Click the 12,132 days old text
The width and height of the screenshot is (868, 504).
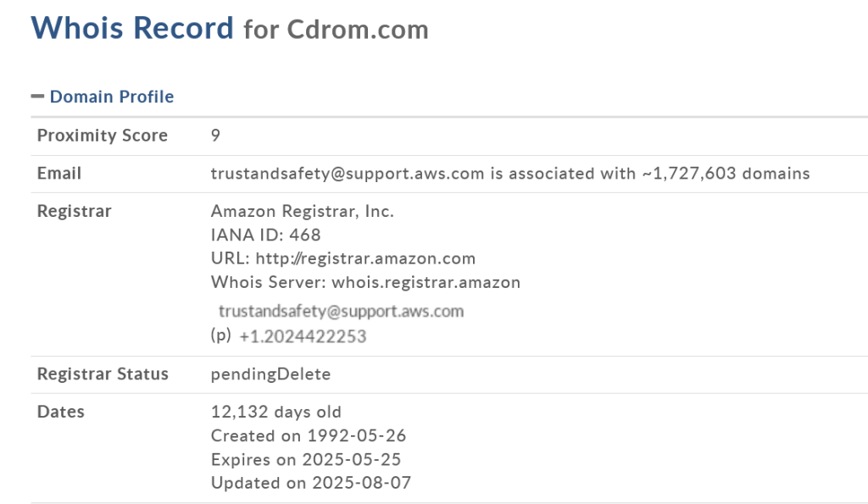pyautogui.click(x=276, y=413)
